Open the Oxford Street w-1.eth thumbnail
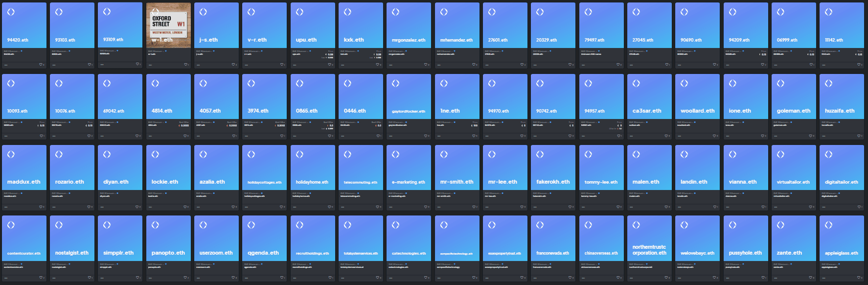Screen dimensions: 868x285 click(x=168, y=25)
